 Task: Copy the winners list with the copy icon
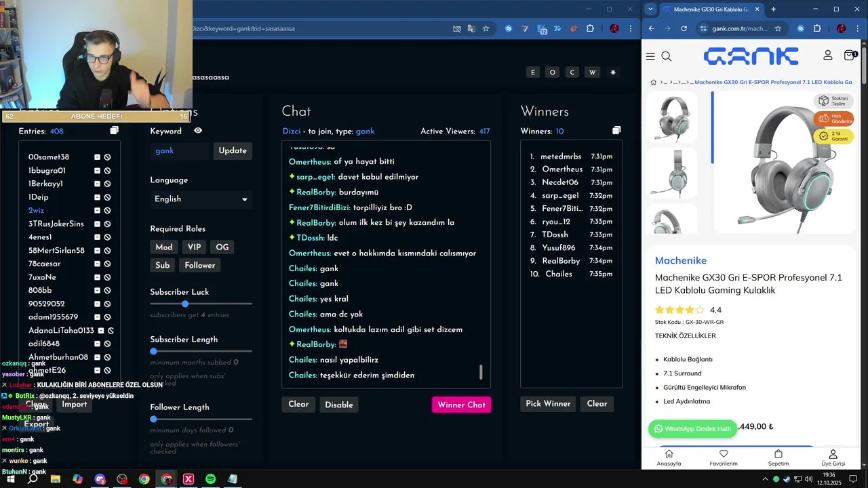pyautogui.click(x=616, y=131)
